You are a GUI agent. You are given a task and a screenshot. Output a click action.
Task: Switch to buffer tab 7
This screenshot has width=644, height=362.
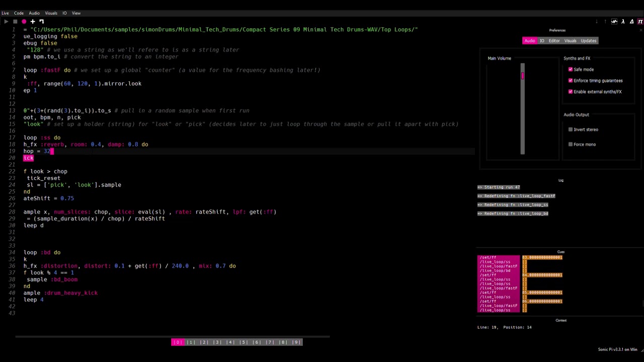point(269,342)
